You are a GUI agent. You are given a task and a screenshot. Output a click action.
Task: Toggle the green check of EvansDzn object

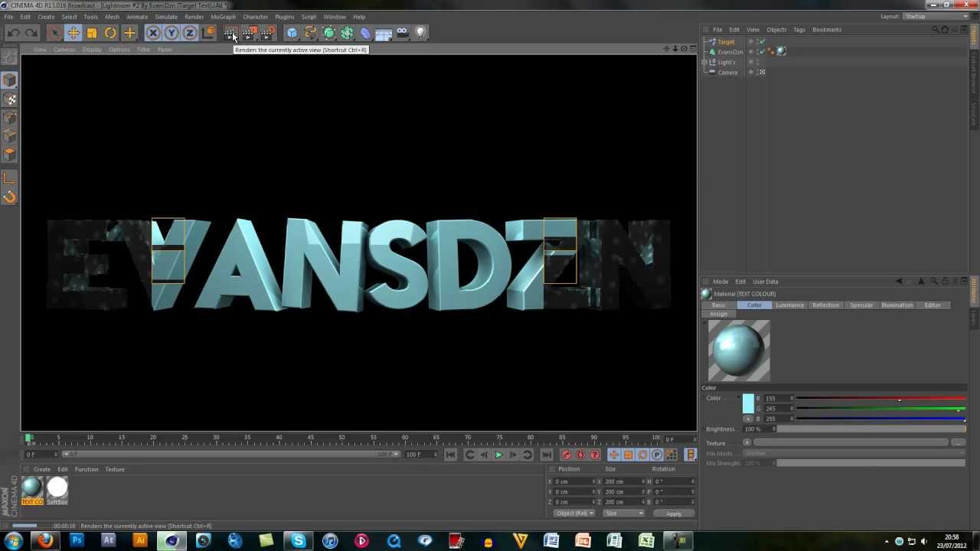click(x=762, y=52)
